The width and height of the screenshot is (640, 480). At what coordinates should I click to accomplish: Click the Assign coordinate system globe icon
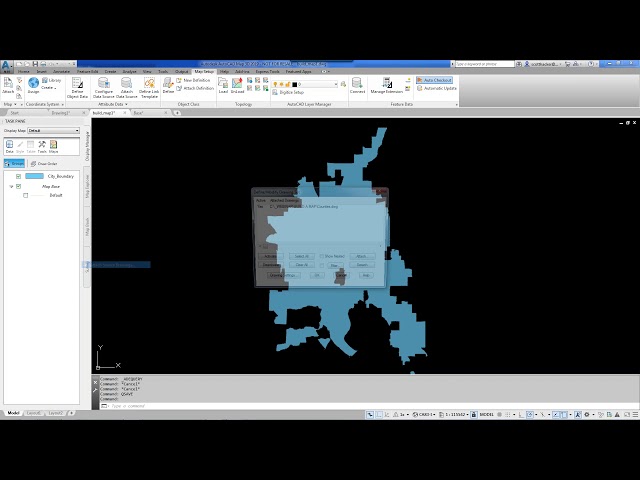click(33, 85)
